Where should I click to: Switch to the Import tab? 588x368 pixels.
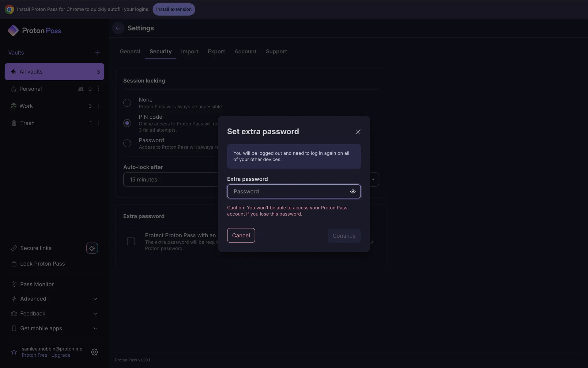pos(190,52)
